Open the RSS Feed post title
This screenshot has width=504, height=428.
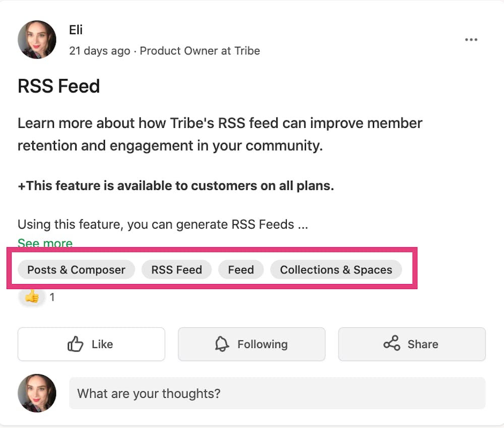(x=58, y=86)
